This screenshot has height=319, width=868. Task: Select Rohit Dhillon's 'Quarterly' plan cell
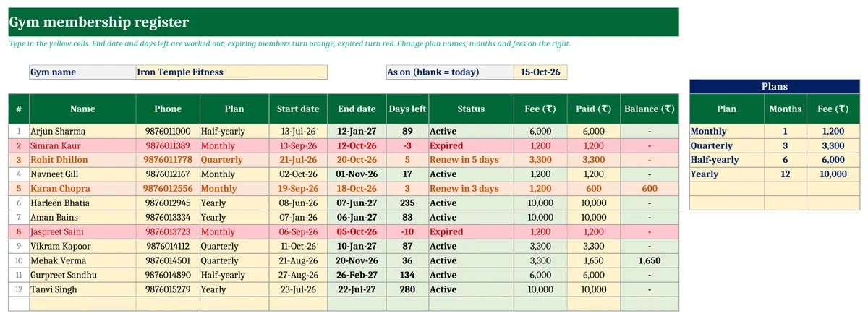(x=234, y=160)
